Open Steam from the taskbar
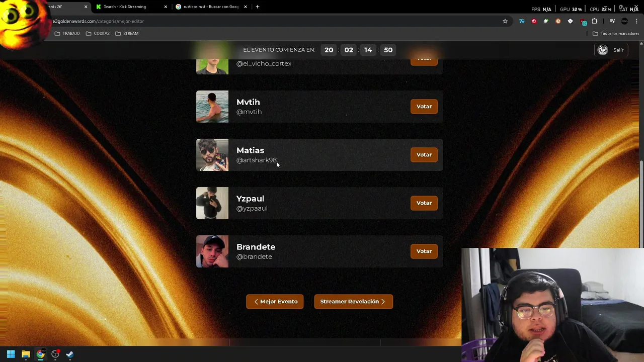 (70, 354)
